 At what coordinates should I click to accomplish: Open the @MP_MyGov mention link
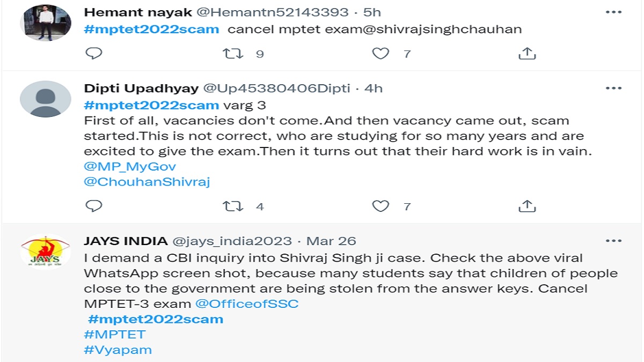[x=130, y=167]
